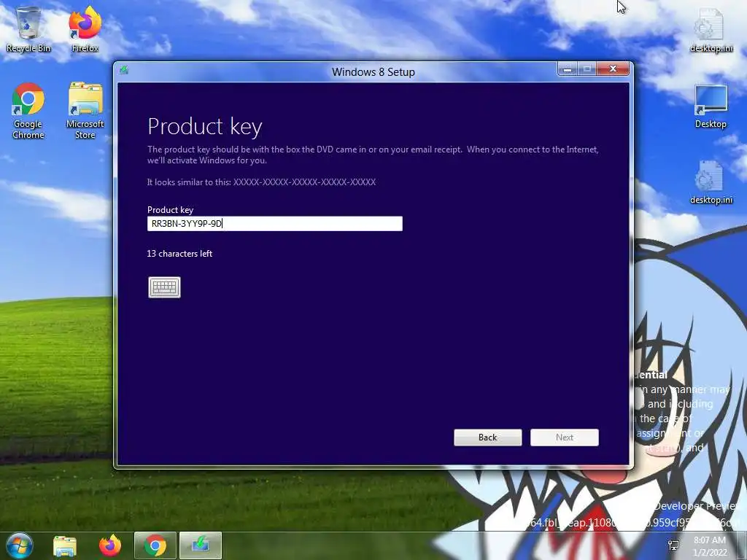747x560 pixels.
Task: Launch Firefox from the taskbar
Action: tap(110, 545)
